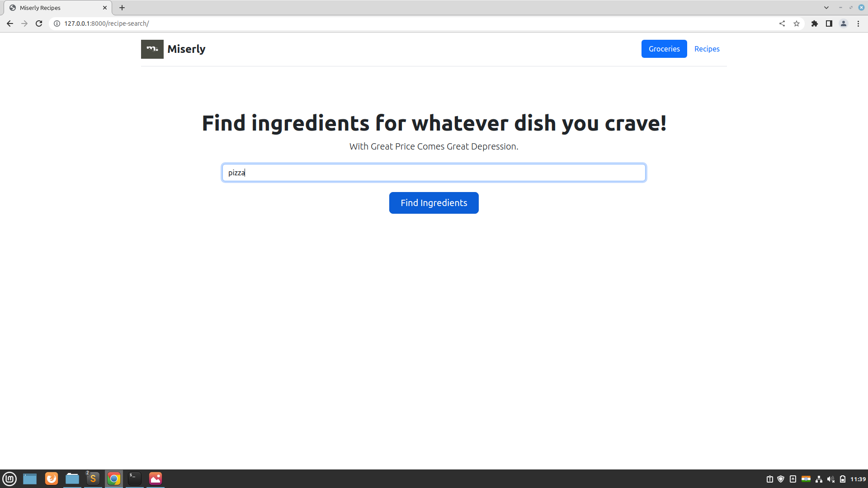Screen dimensions: 868x488
Task: Open the share page icon
Action: coord(782,23)
